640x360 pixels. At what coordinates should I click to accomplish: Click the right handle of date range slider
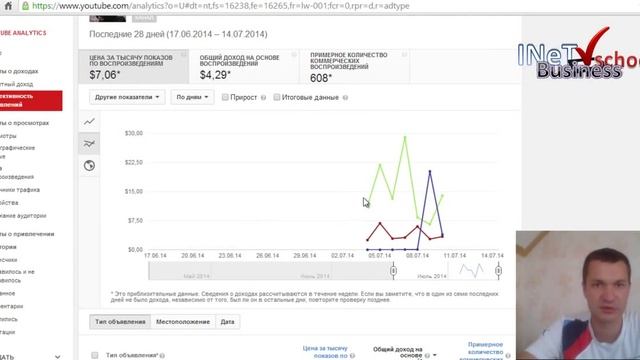tap(498, 271)
